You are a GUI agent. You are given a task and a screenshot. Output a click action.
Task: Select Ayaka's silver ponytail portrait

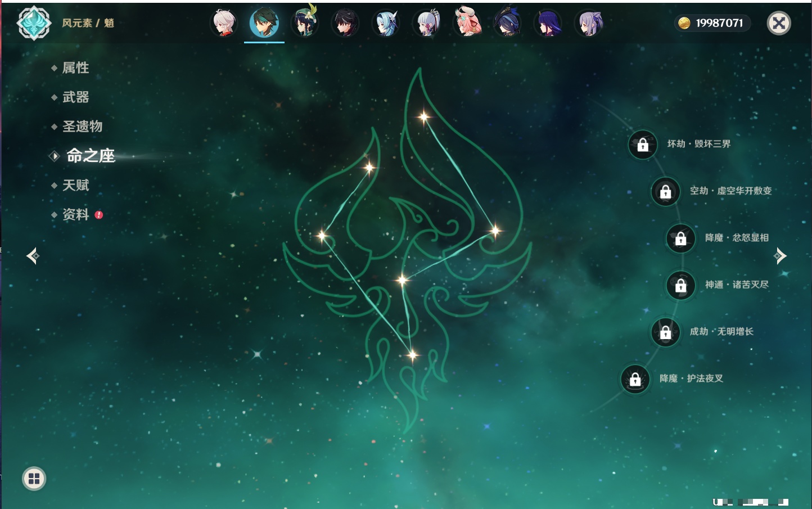click(426, 23)
